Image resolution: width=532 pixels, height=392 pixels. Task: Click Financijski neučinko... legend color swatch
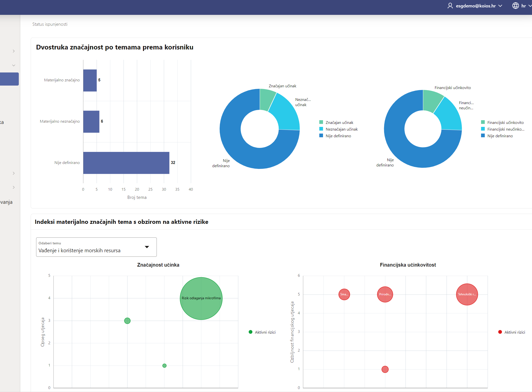[x=483, y=129]
